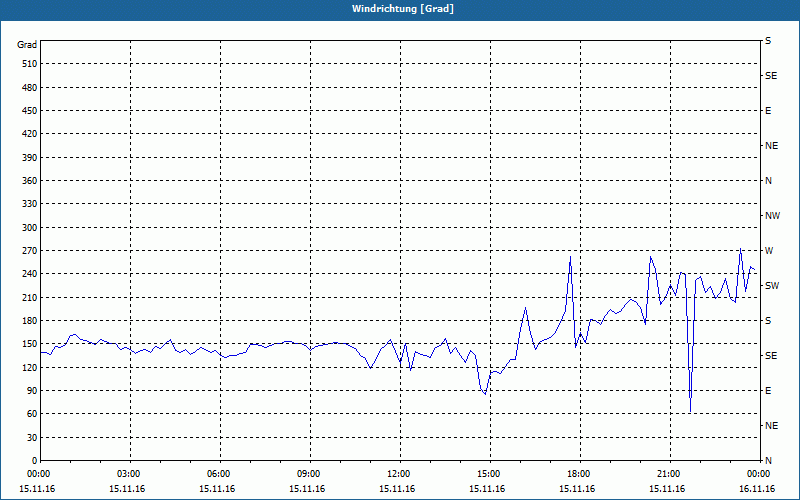Image resolution: width=800 pixels, height=500 pixels.
Task: Select the W compass direction label
Action: pyautogui.click(x=769, y=251)
